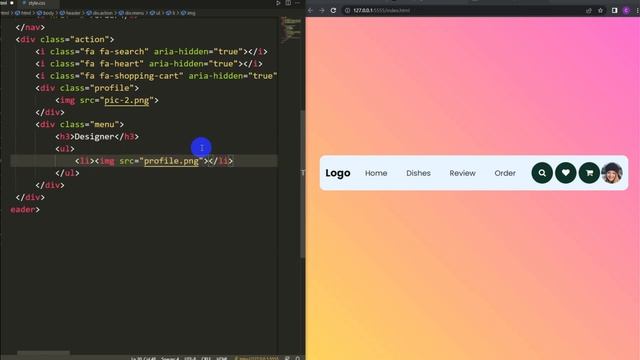Select the img breadcrumb item

point(188,13)
